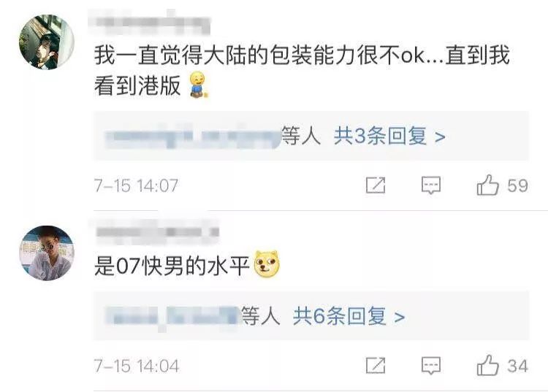Like the comment posted at 14:07
Viewport: 548px width, 392px height.
click(487, 185)
